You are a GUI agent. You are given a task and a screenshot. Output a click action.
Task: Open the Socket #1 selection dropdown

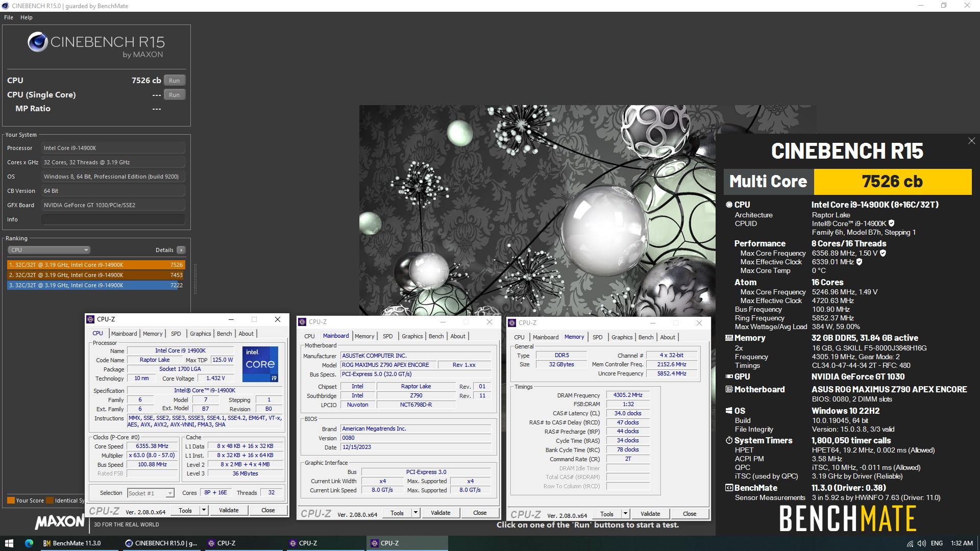pos(151,493)
